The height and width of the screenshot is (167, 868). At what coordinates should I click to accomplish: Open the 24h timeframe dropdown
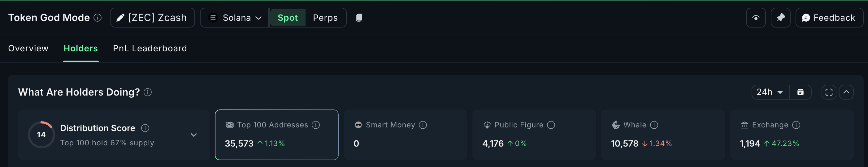[770, 92]
